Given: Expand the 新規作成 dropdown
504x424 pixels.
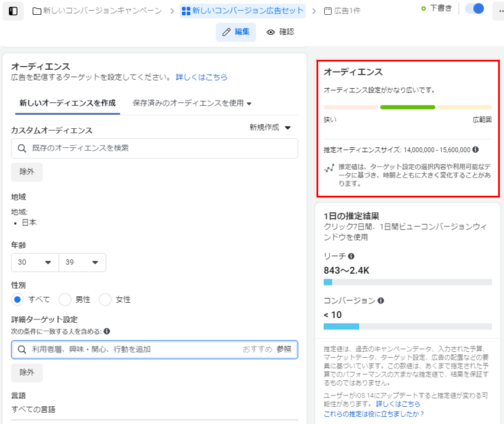Looking at the screenshot, I should 270,127.
